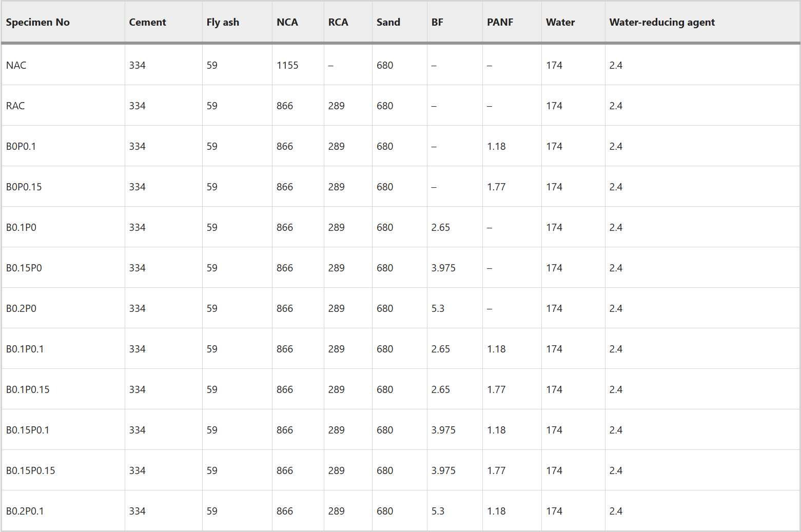
Task: Click the PANF column header
Action: pos(500,22)
